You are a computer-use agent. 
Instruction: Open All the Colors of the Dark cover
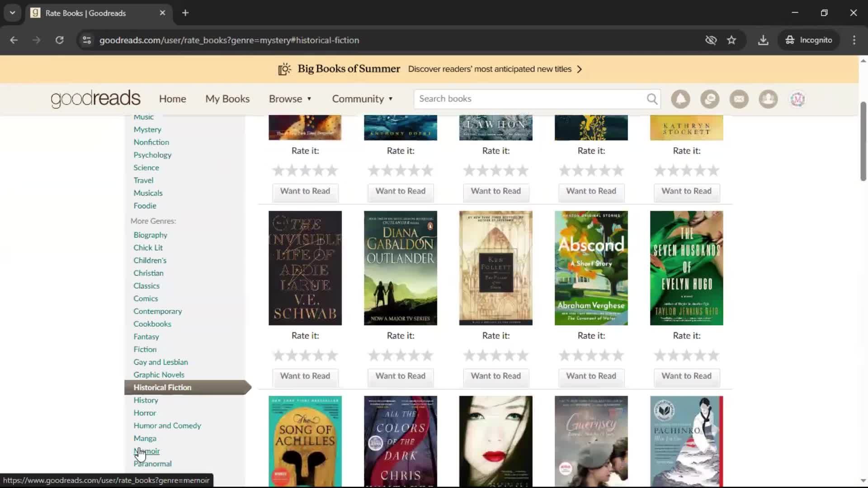click(401, 441)
